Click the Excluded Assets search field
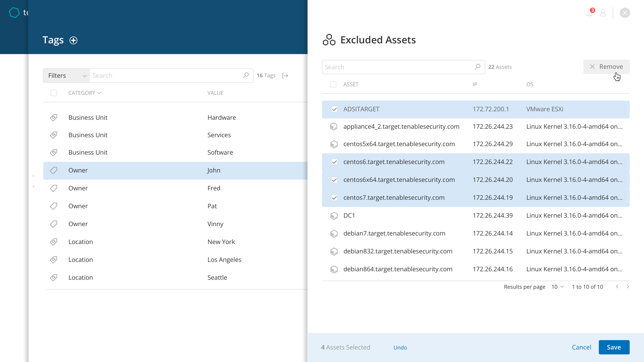 (x=398, y=67)
